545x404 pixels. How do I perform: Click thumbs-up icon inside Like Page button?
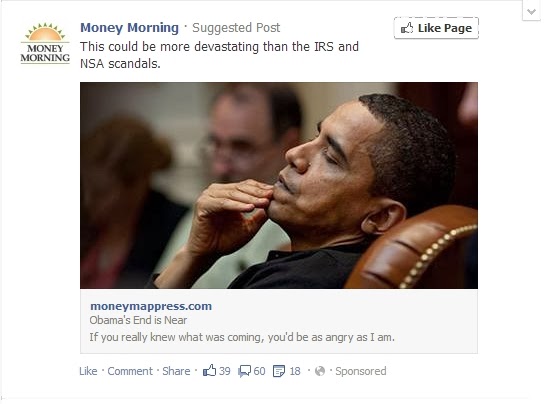(x=407, y=28)
